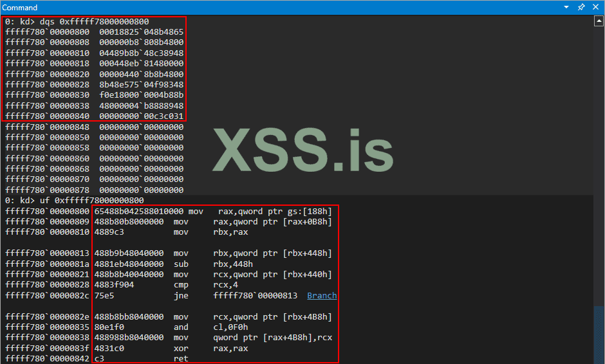Image resolution: width=605 pixels, height=364 pixels.
Task: Click the 'dqs 0xfffff78000000800' command line
Action: tap(95, 22)
